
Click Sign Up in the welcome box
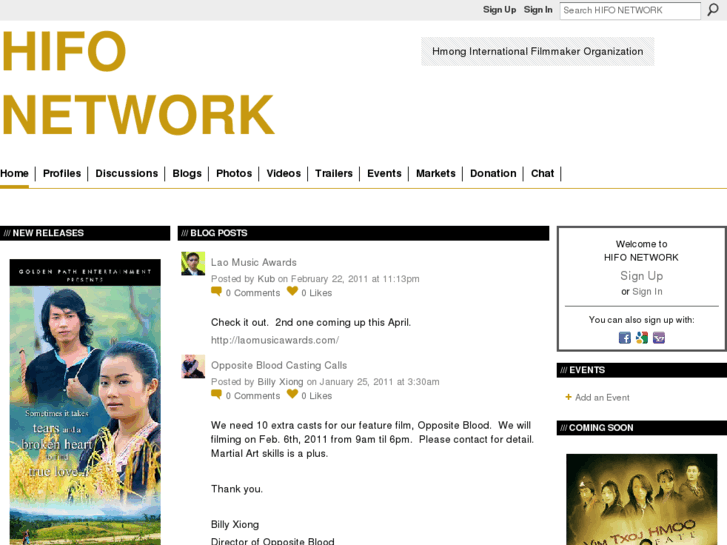tap(642, 276)
